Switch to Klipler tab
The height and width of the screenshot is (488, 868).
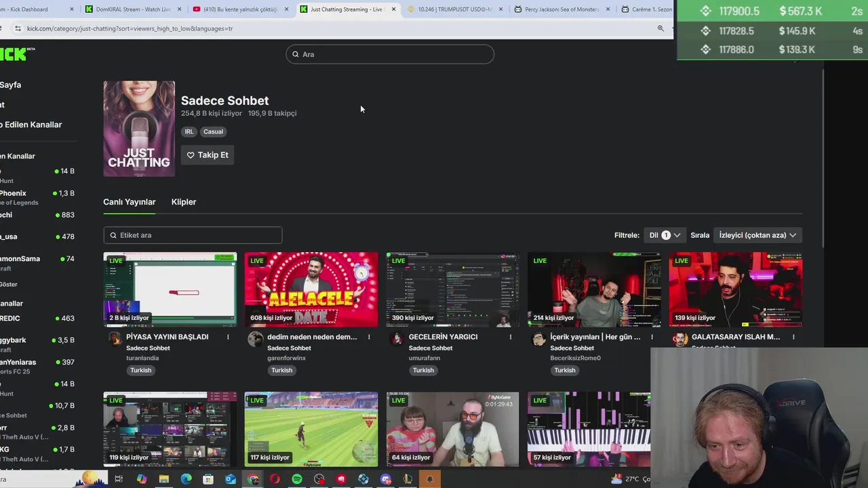tap(184, 202)
